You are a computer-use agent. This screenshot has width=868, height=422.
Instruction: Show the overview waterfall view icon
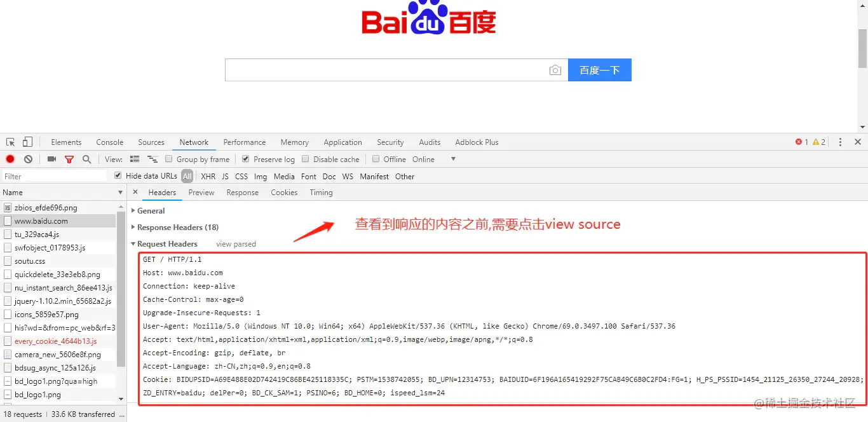tap(153, 159)
